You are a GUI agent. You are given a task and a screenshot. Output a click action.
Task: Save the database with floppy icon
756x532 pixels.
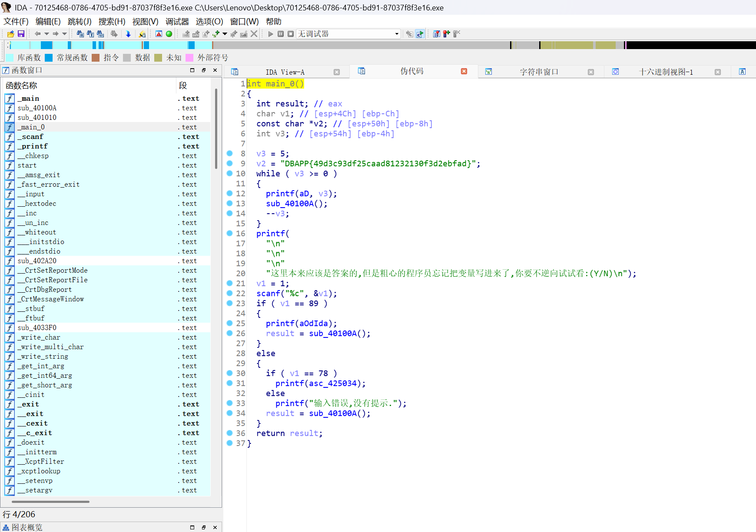coord(21,34)
